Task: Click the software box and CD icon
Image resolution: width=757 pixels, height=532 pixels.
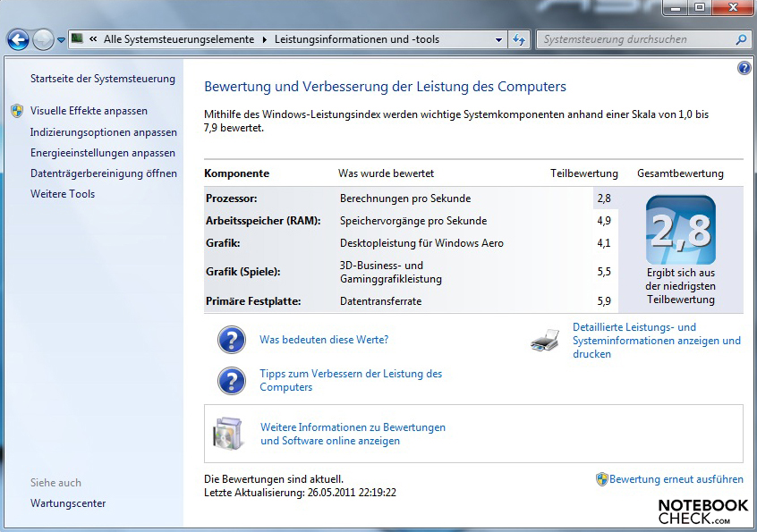Action: (x=228, y=434)
